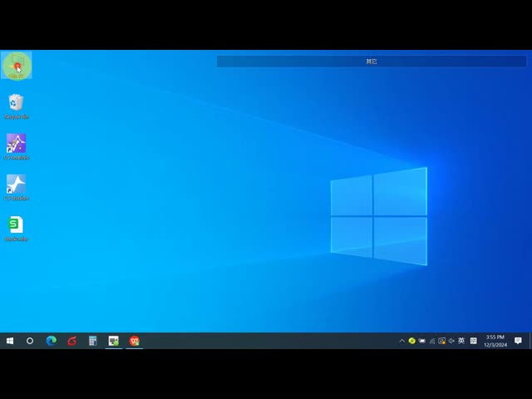Select the This PC desktop icon
Viewport: 532px width, 399px height.
[17, 66]
